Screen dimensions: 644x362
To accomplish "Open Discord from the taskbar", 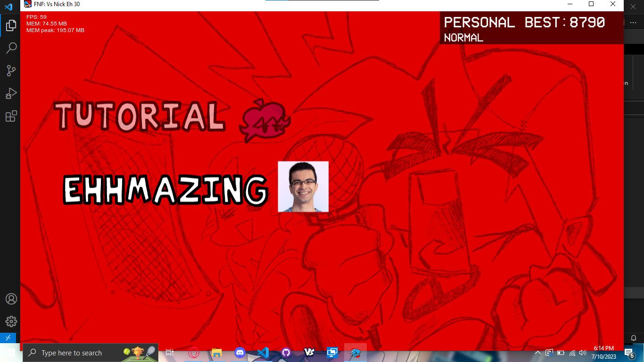I will click(240, 353).
